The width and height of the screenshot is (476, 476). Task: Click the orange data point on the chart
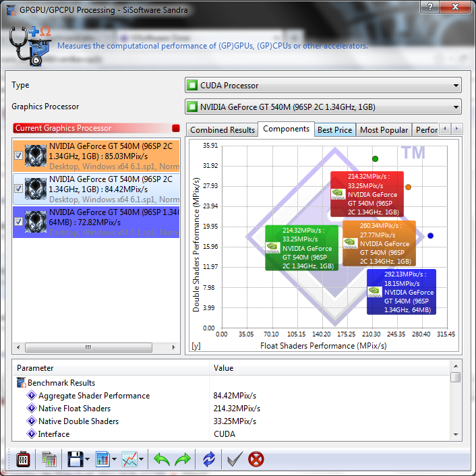click(409, 187)
